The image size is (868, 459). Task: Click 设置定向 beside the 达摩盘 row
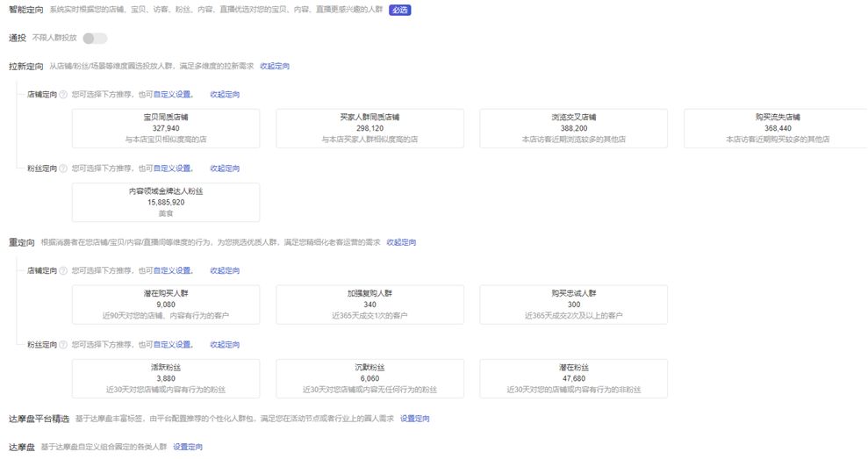pyautogui.click(x=188, y=447)
